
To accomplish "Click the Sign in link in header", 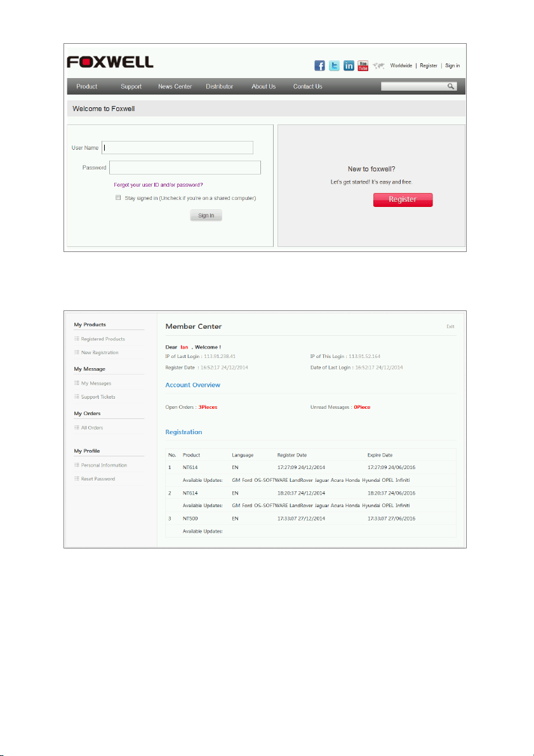I will pos(453,65).
